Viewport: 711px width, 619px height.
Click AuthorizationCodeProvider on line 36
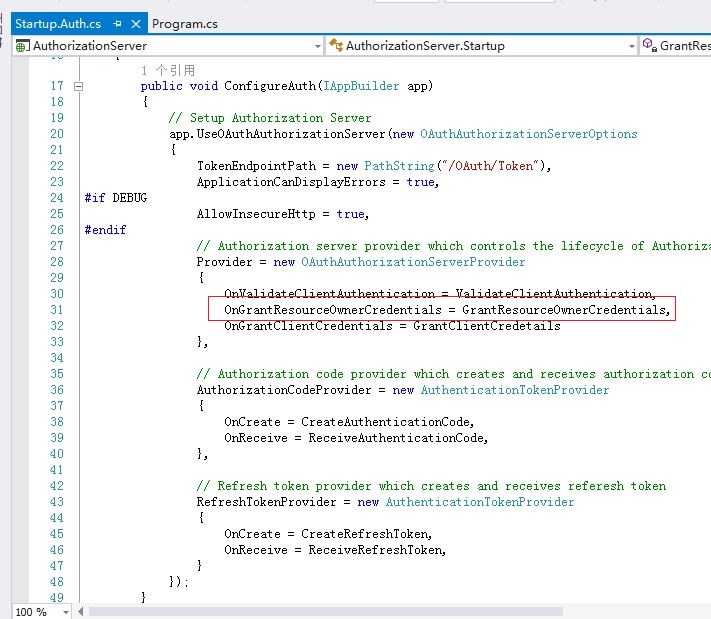(284, 390)
